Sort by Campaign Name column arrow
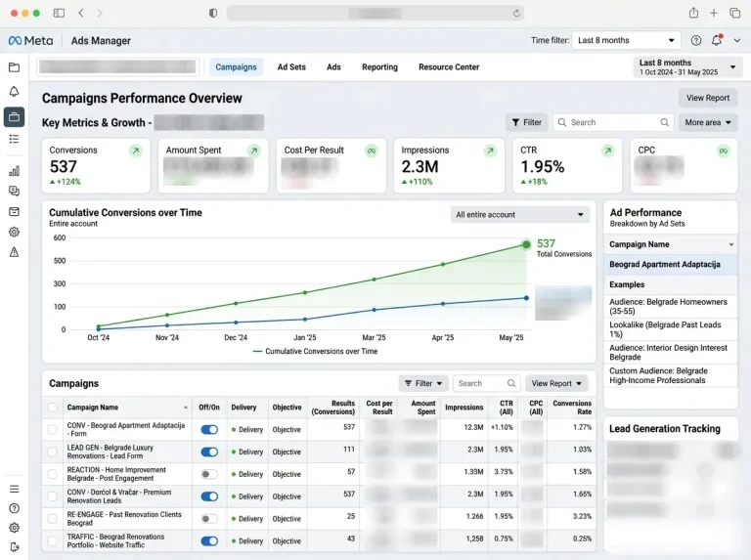 (186, 408)
